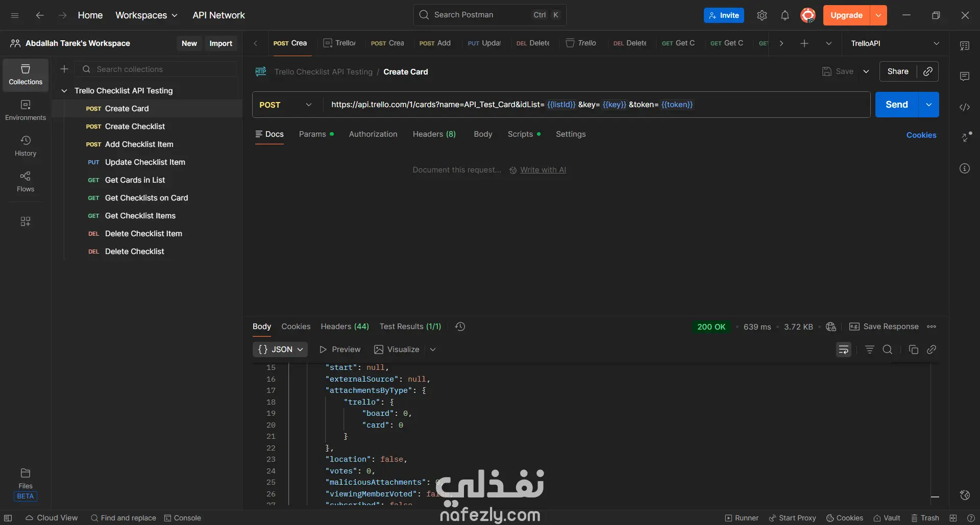Expand the Visualize options chevron

433,349
